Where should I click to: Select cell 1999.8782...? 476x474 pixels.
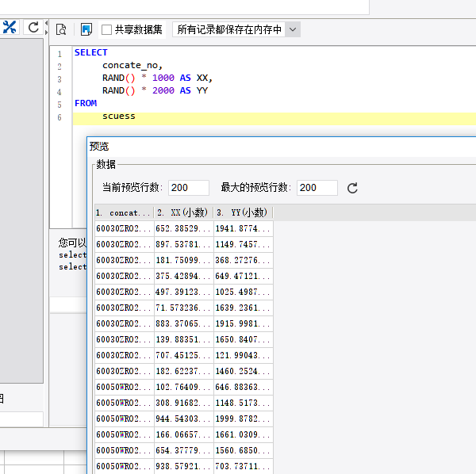(244, 419)
